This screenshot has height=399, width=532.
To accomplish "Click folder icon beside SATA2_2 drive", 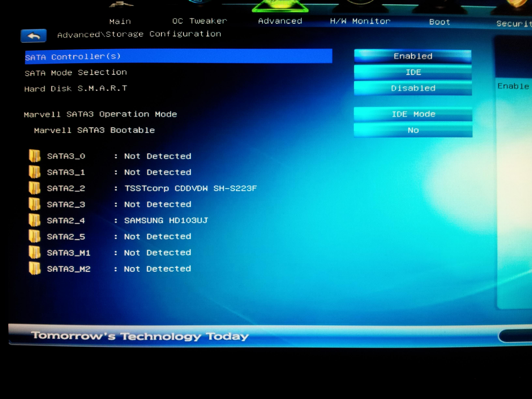I will point(34,188).
